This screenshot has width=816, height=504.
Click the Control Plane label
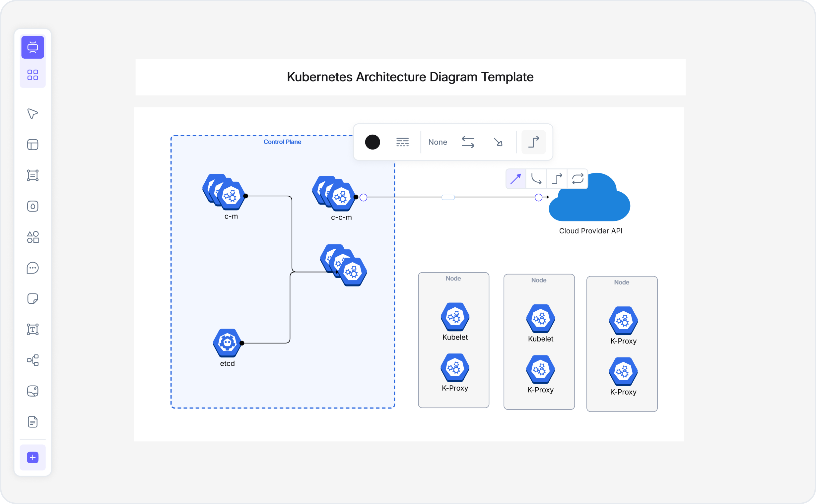282,142
